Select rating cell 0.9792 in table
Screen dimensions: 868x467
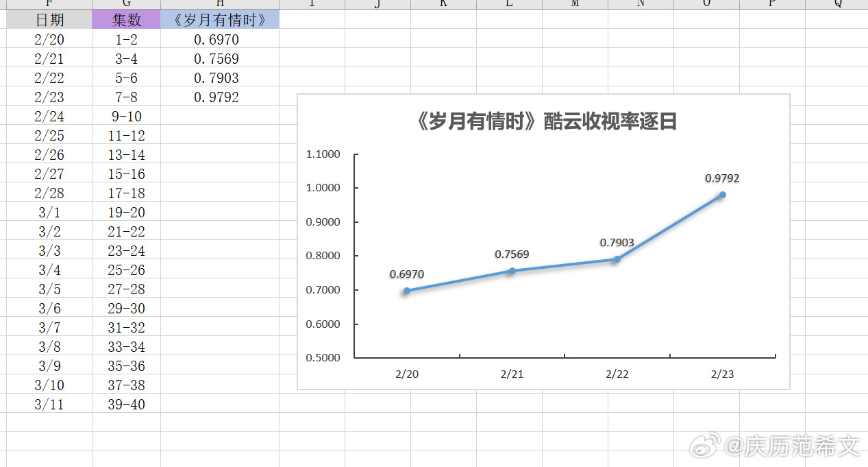click(x=220, y=97)
